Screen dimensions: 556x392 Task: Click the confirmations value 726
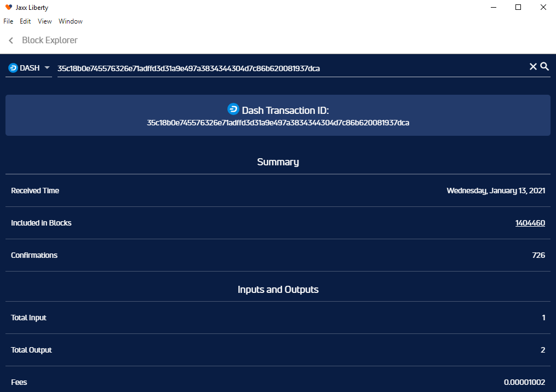pos(538,255)
